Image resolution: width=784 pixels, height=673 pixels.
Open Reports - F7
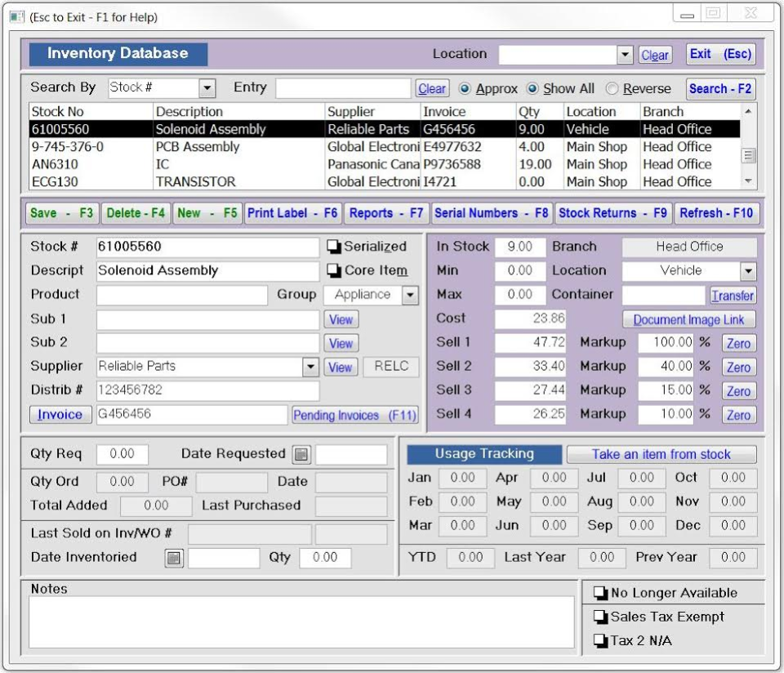pos(386,213)
